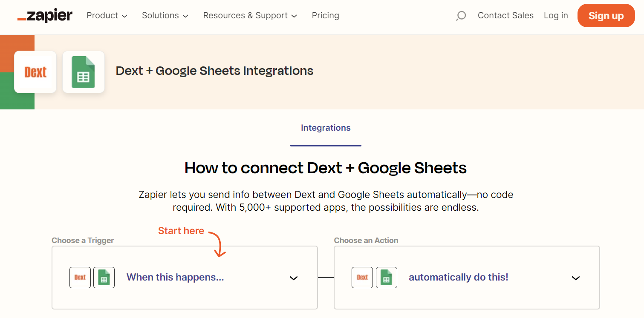Click the Log in link
Viewport: 644px width, 318px height.
tap(556, 15)
